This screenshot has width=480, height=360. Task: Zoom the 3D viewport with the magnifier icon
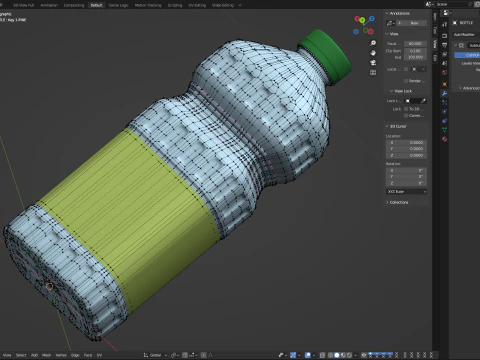pyautogui.click(x=373, y=43)
